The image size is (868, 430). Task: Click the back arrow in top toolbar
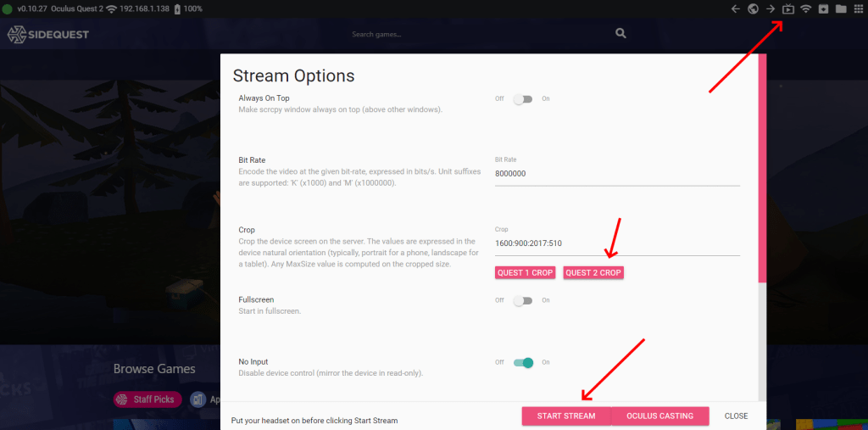(735, 8)
